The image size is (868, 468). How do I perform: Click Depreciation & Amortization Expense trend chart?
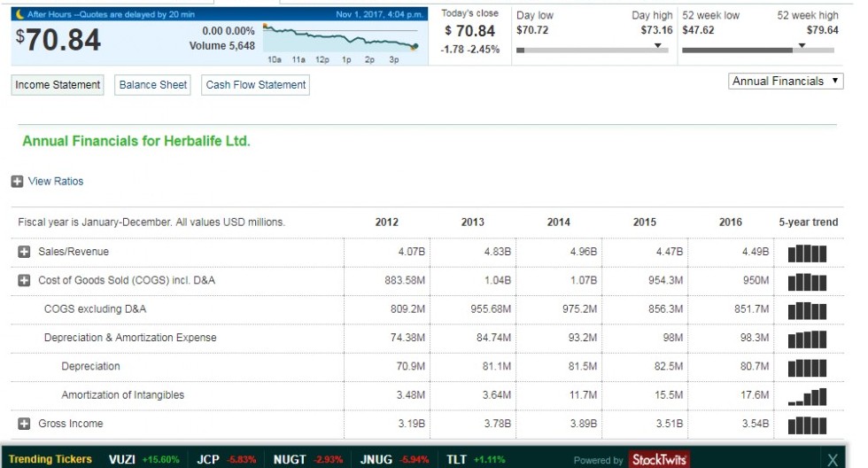[807, 339]
